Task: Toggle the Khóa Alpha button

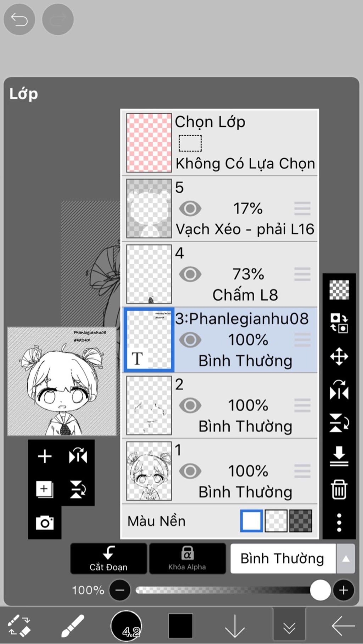Action: (187, 559)
